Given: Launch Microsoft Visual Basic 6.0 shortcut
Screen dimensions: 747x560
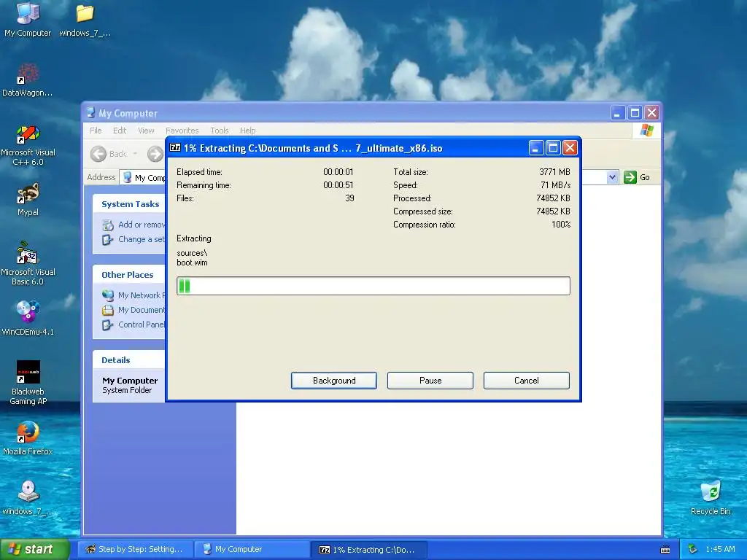Looking at the screenshot, I should tap(28, 264).
